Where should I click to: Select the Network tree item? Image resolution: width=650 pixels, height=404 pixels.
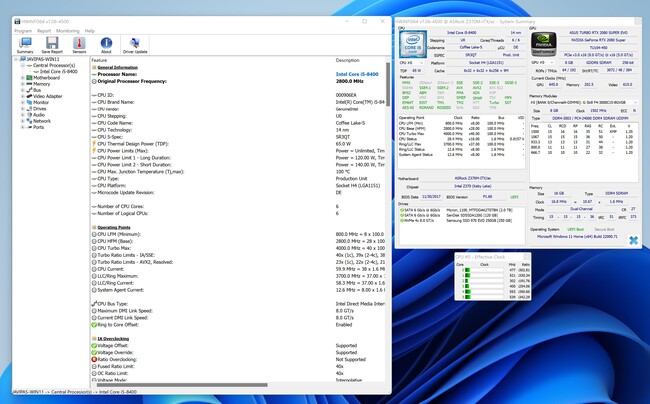(x=41, y=121)
